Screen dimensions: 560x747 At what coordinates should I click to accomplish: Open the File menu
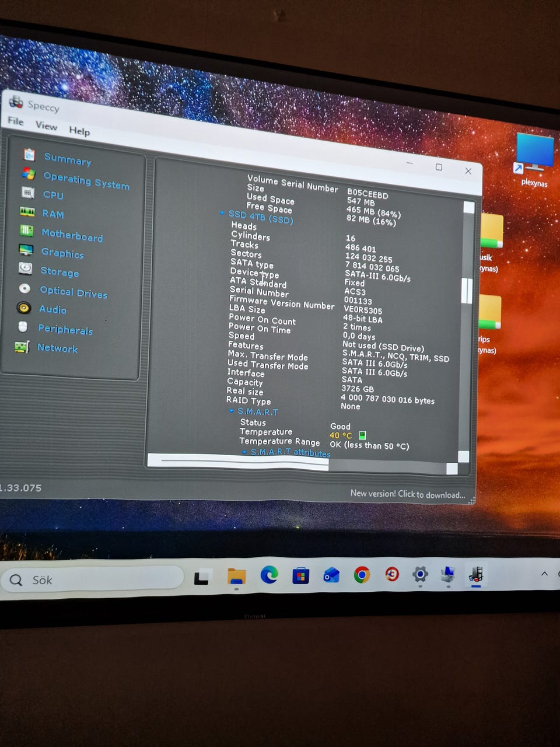click(16, 121)
